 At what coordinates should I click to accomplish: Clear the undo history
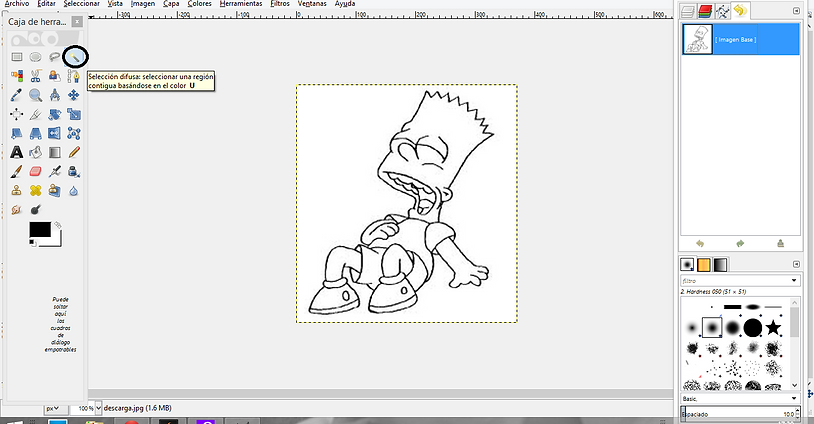780,243
